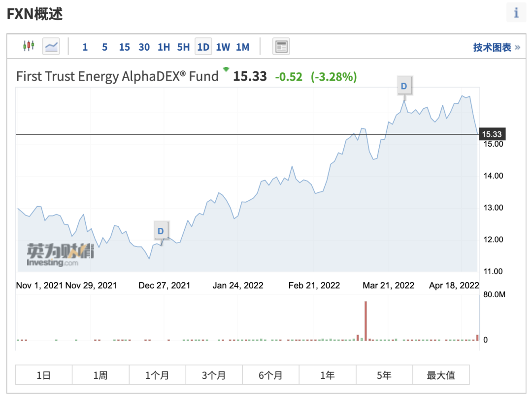Select the 1日 time range tab

pyautogui.click(x=44, y=375)
